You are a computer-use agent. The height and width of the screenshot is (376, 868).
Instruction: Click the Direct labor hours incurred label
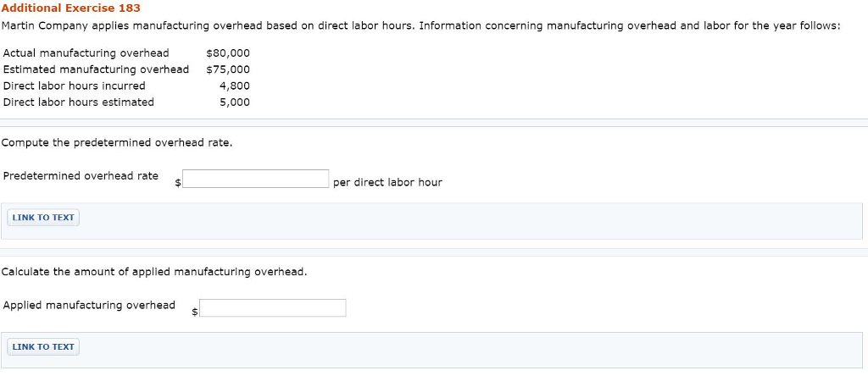coord(75,86)
